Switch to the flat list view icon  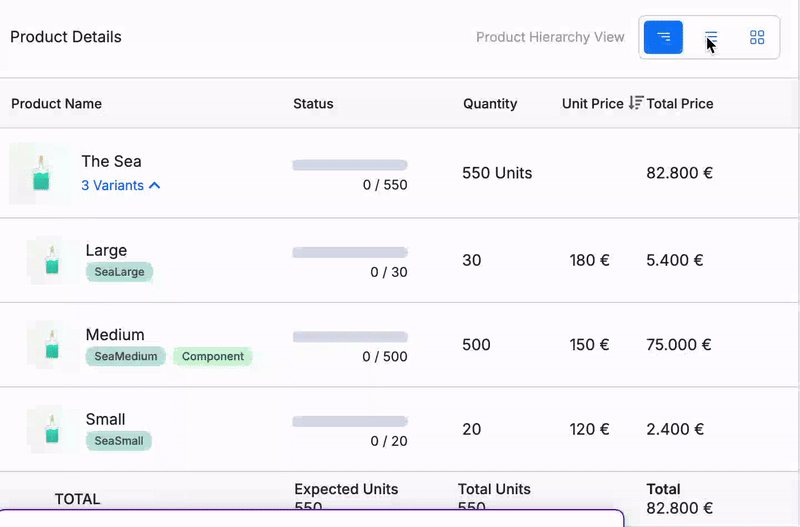(711, 37)
